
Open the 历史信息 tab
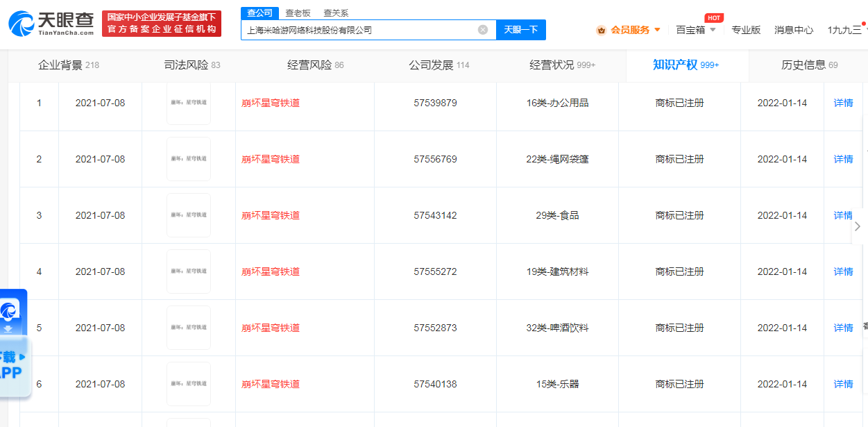tap(809, 65)
